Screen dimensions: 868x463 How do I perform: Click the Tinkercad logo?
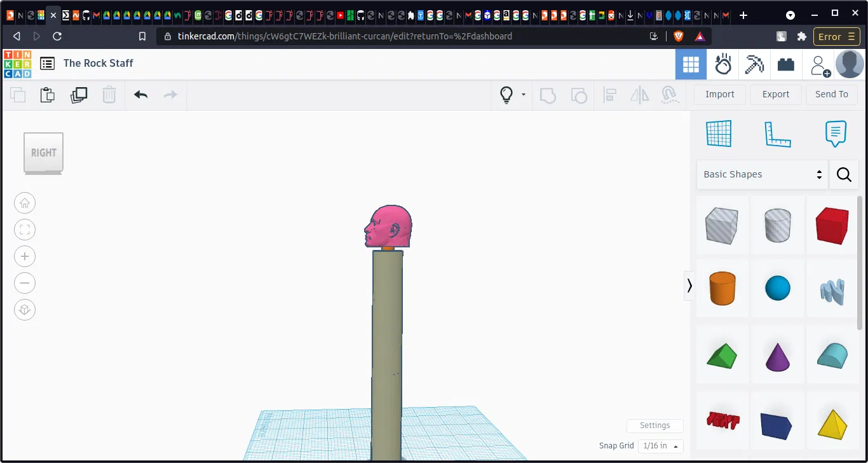click(x=17, y=64)
